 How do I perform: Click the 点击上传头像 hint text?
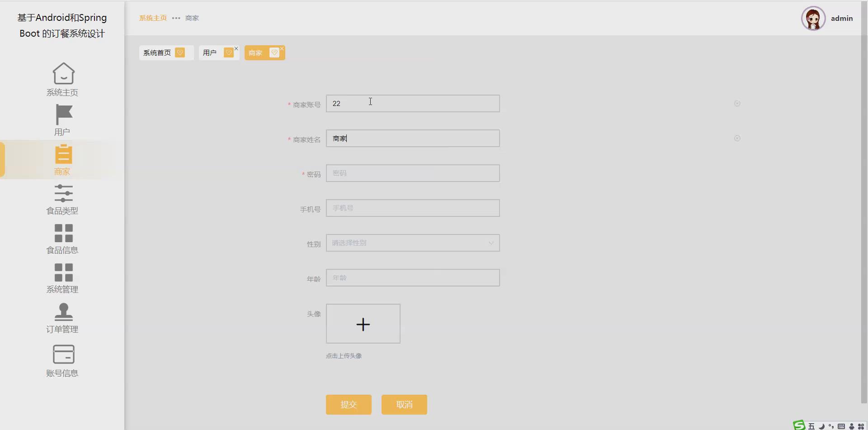coord(344,356)
